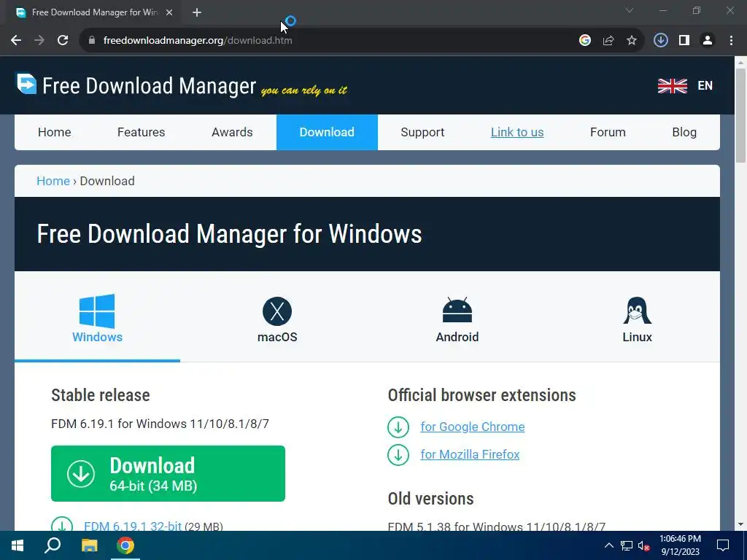Open a new tab with plus button
This screenshot has width=747, height=560.
point(197,13)
